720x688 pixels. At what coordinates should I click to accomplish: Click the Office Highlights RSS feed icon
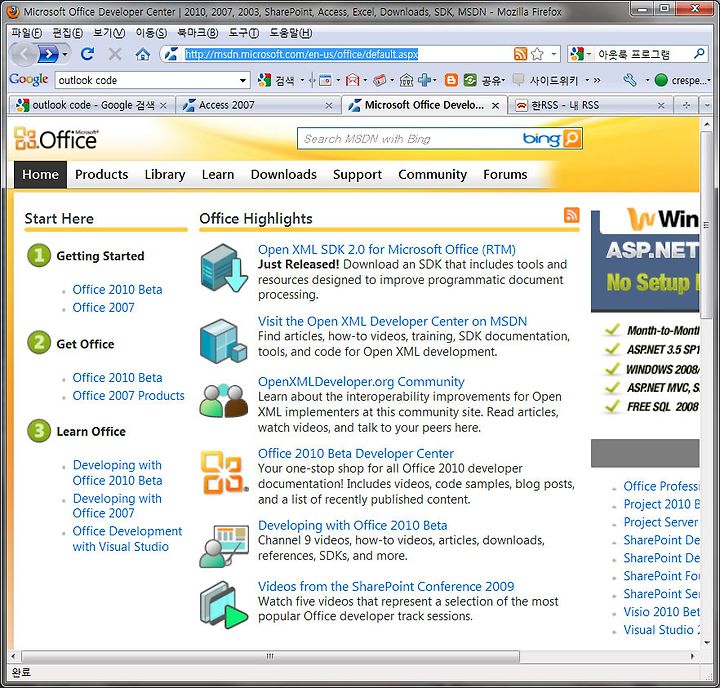point(571,214)
